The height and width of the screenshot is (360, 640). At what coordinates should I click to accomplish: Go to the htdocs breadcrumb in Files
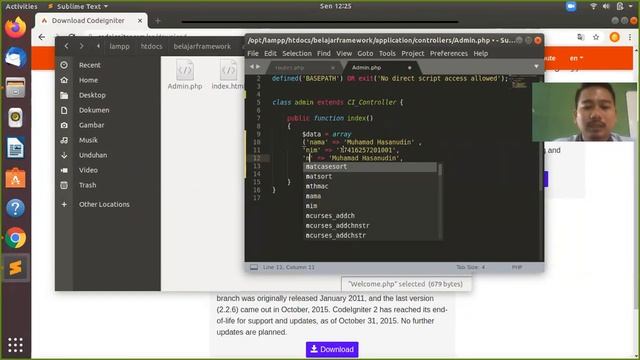[151, 47]
